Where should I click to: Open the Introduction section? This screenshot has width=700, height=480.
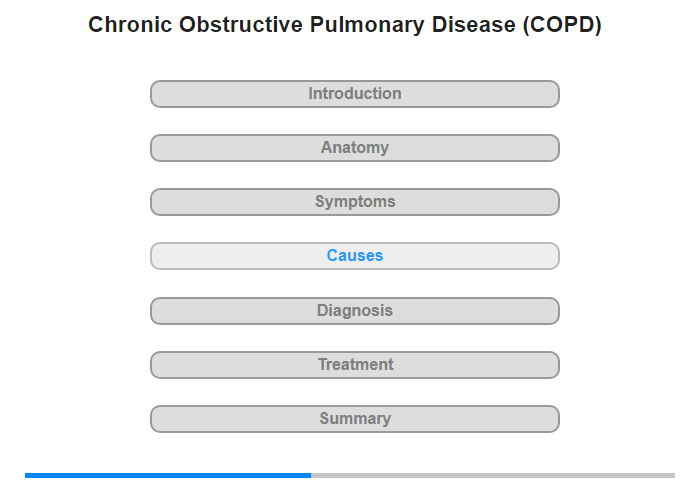354,94
